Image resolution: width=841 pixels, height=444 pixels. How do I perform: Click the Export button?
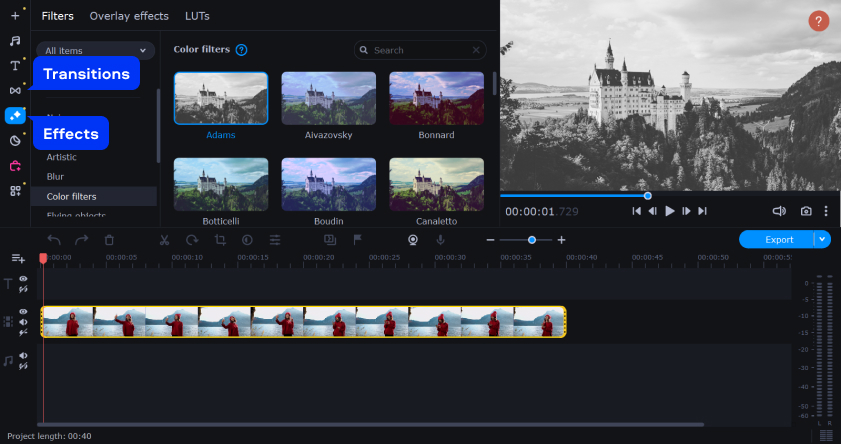pos(778,239)
